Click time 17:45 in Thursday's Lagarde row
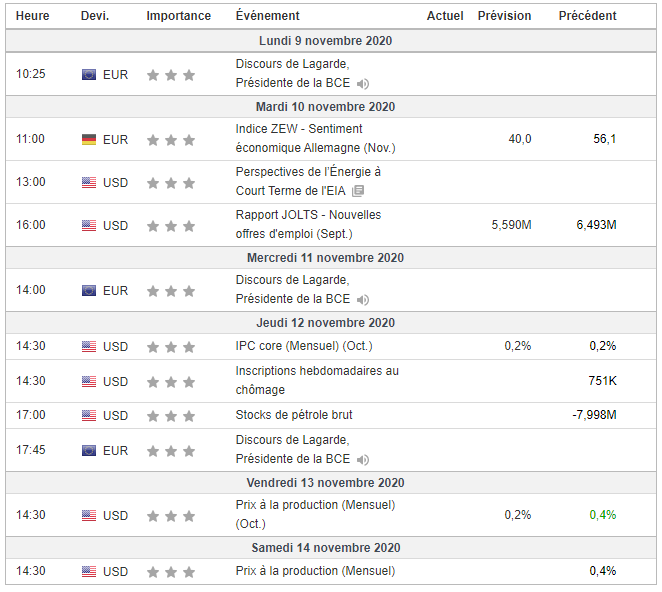Image resolution: width=662 pixels, height=592 pixels. pos(30,450)
